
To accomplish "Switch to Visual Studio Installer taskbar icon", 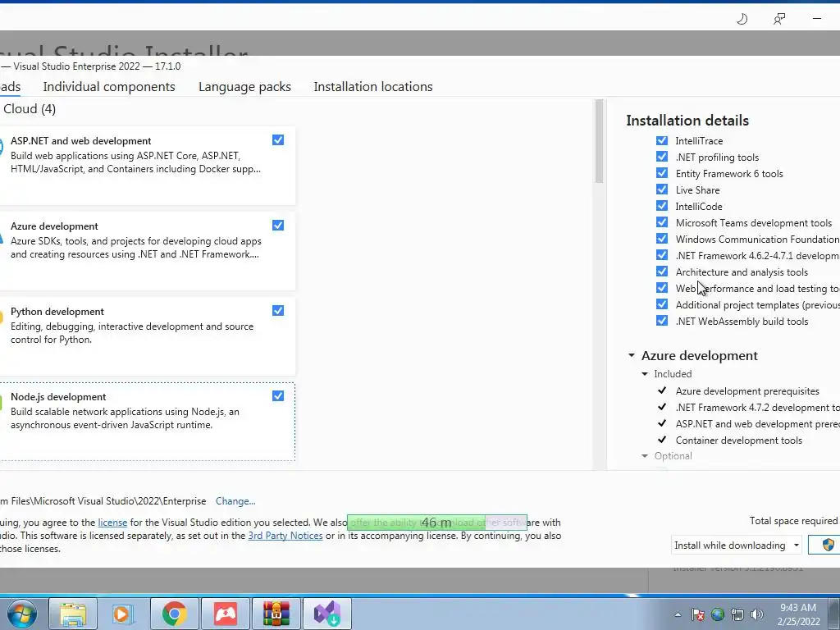I will point(326,614).
